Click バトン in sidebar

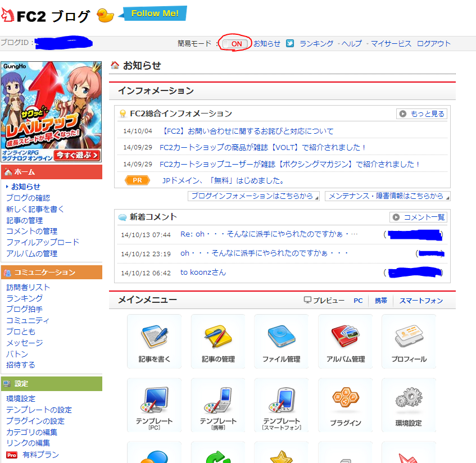pyautogui.click(x=17, y=354)
